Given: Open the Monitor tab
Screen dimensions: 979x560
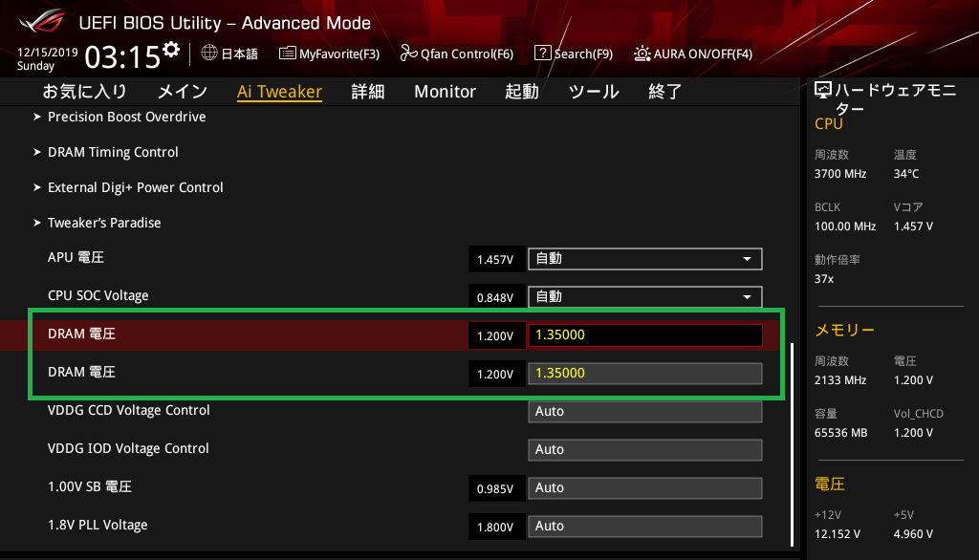Looking at the screenshot, I should [446, 92].
